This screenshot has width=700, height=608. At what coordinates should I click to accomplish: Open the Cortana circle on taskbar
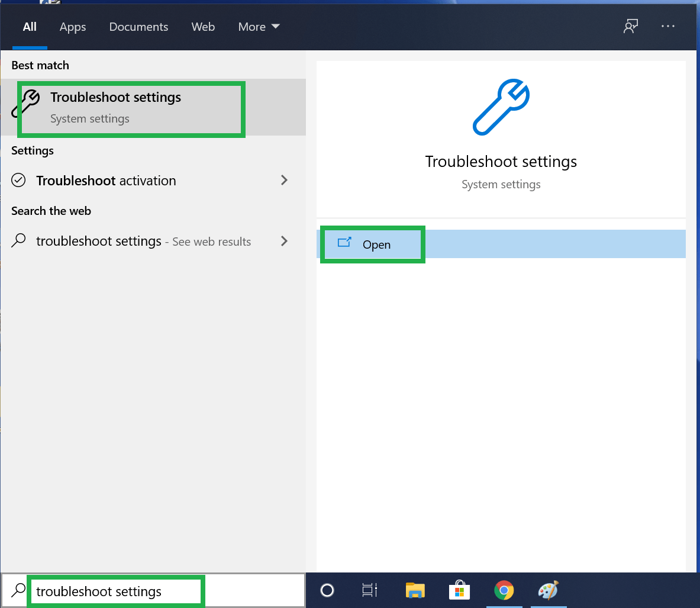(x=327, y=590)
